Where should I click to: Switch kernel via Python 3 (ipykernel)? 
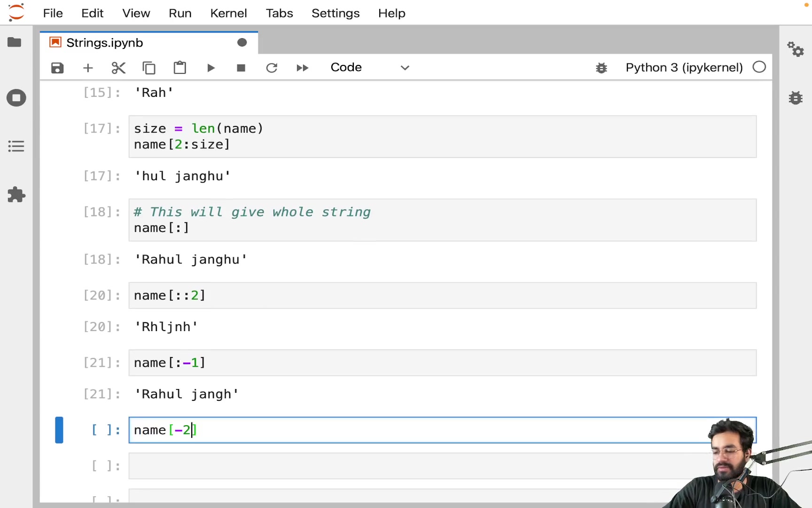[x=684, y=67]
